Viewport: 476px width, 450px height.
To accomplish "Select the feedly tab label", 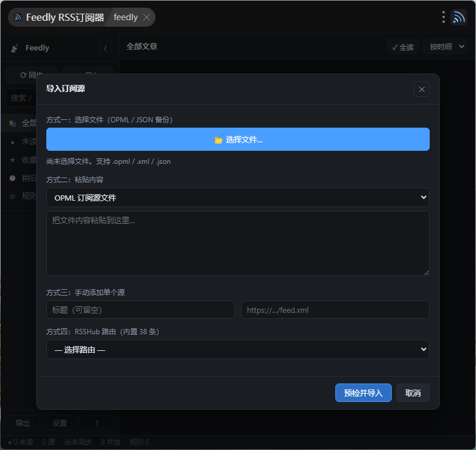I will (126, 17).
